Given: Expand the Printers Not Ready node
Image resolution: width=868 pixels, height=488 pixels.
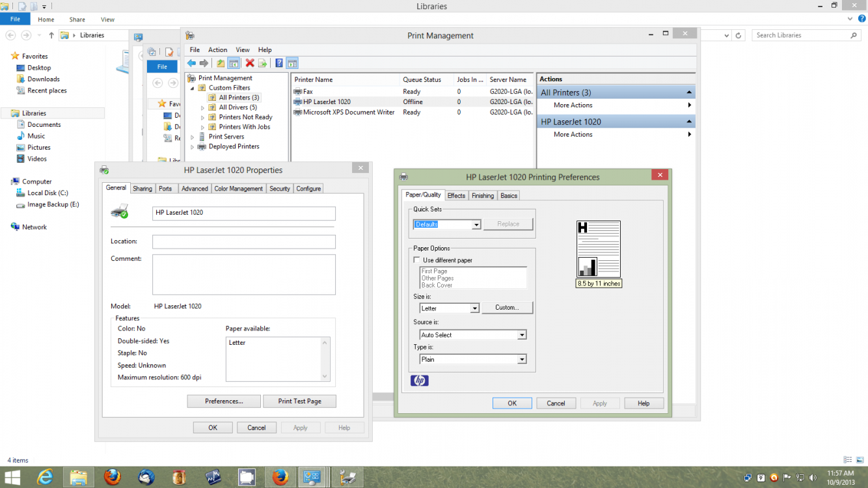Looking at the screenshot, I should click(202, 117).
